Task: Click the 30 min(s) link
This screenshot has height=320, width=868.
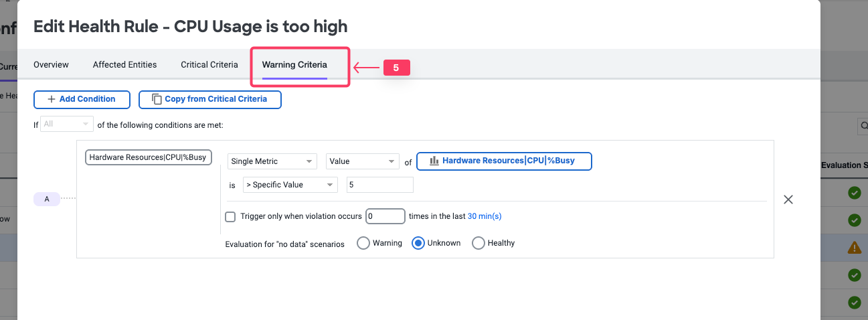Action: coord(485,216)
